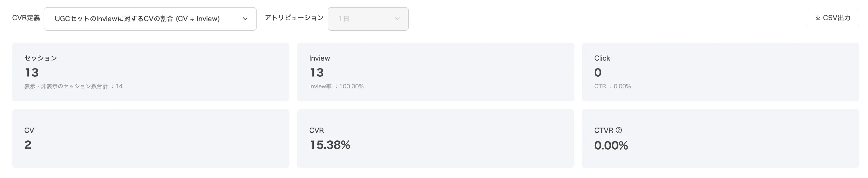868x178 pixels.
Task: Click the CTVR value 0.00%
Action: click(x=611, y=146)
